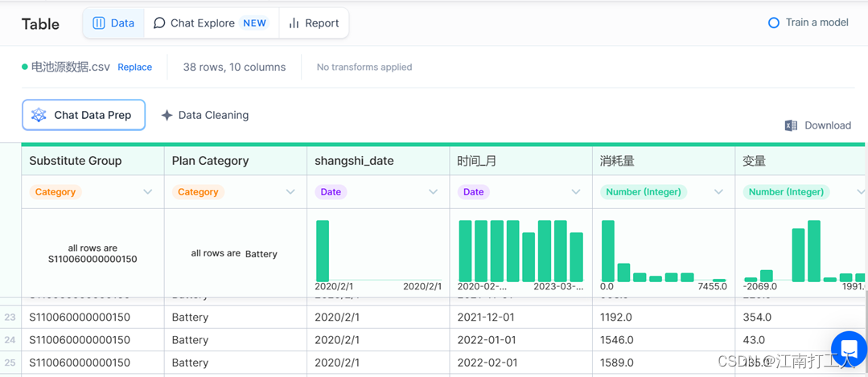Expand 时间_月 column type dropdown
Viewport: 868px width, 377px height.
pos(576,192)
